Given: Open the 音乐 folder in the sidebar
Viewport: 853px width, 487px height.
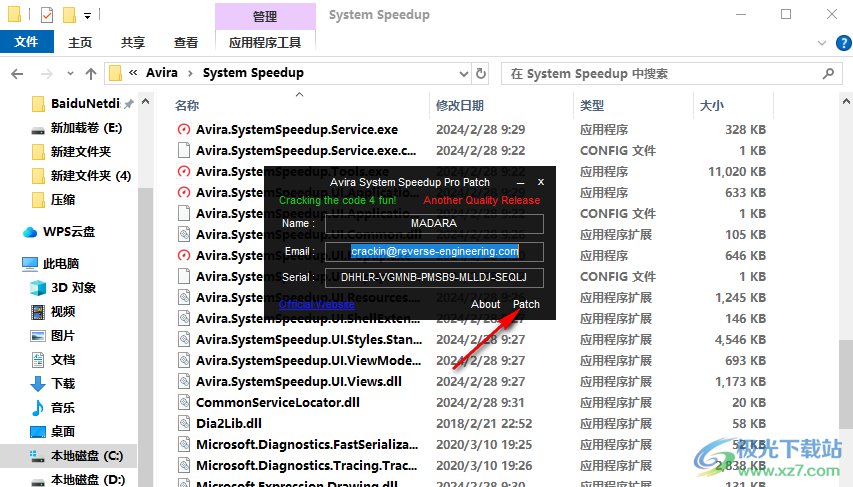Looking at the screenshot, I should [63, 408].
